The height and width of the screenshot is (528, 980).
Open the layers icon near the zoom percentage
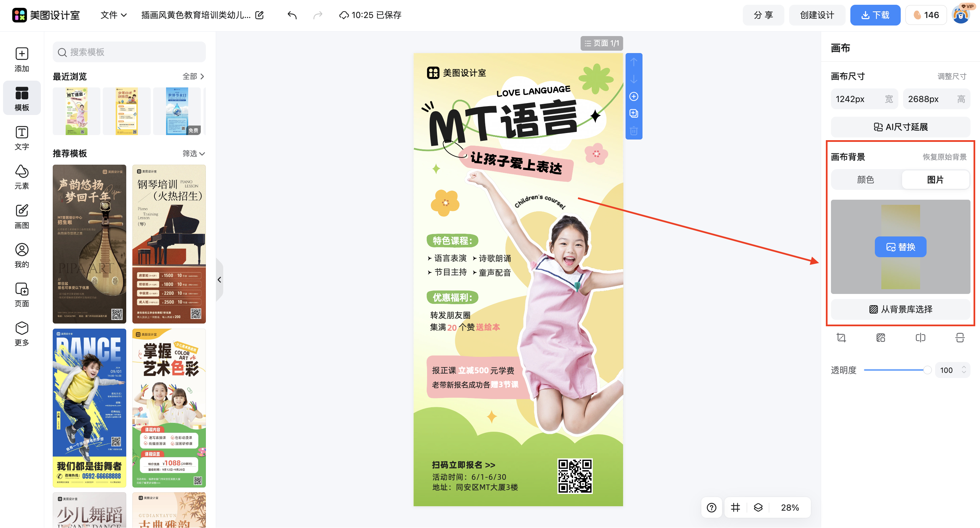point(758,508)
